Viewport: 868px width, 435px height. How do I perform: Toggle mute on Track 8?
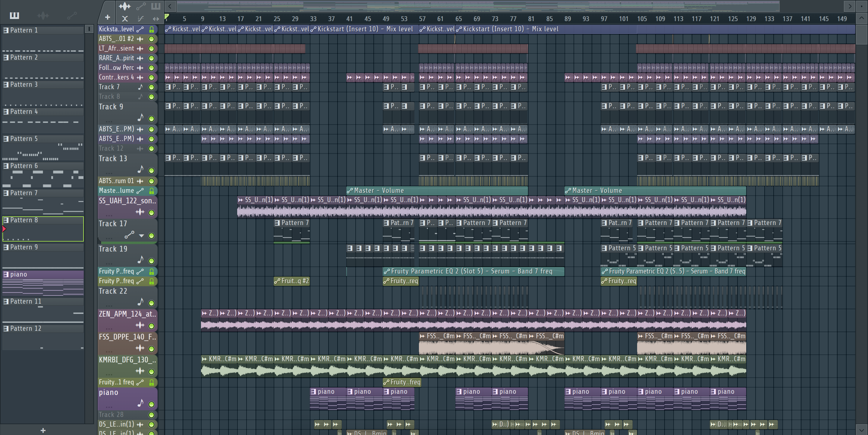click(x=152, y=97)
